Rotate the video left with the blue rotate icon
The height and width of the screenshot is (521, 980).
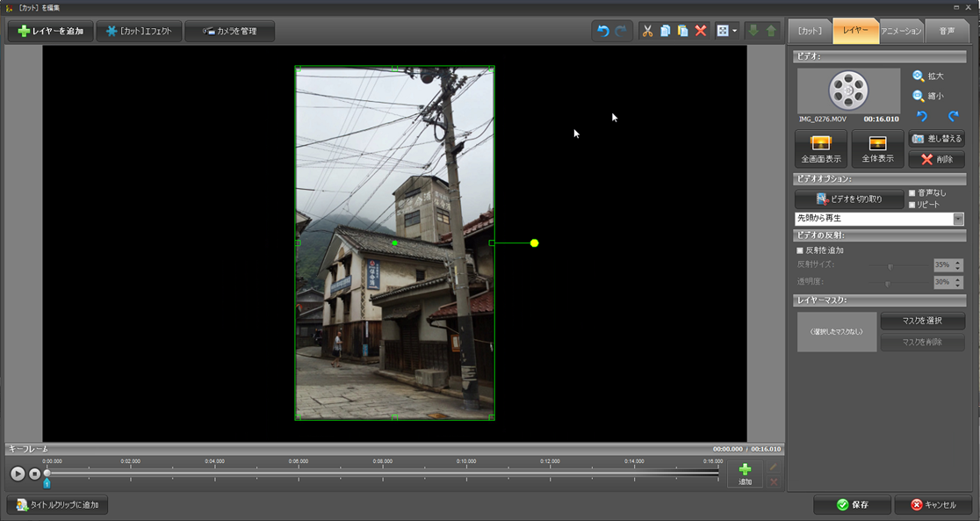pyautogui.click(x=921, y=117)
